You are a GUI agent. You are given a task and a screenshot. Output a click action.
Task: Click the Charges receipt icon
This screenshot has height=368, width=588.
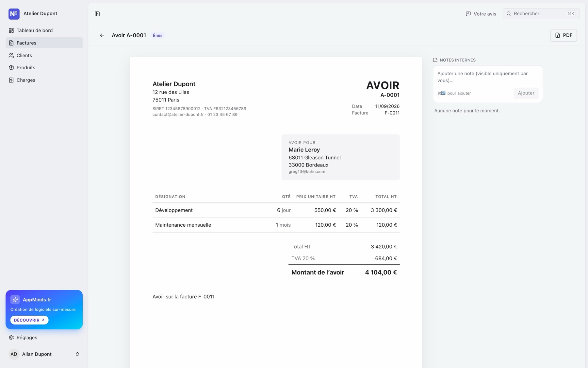(11, 80)
